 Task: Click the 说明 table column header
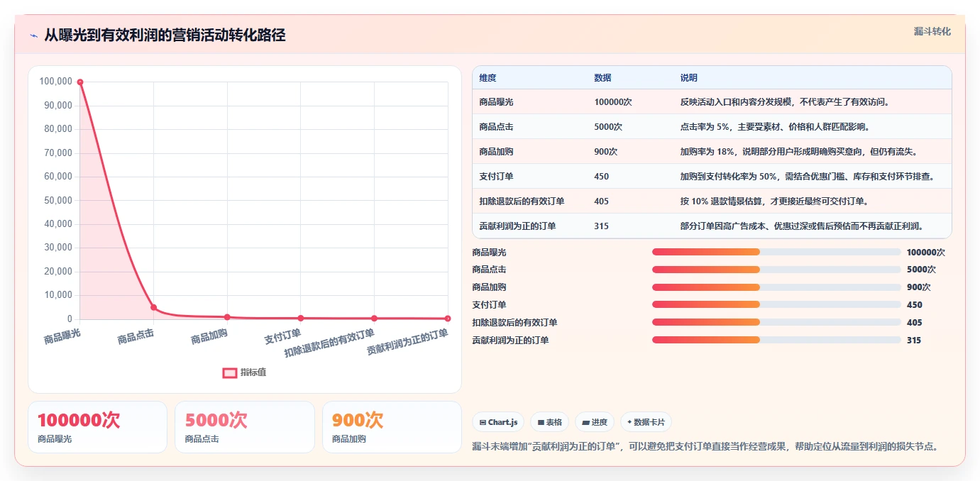[813, 77]
